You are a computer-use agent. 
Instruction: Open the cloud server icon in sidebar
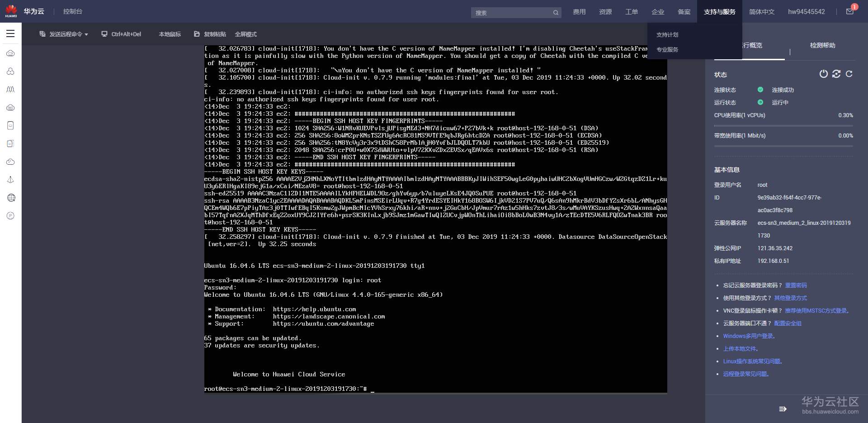10,53
